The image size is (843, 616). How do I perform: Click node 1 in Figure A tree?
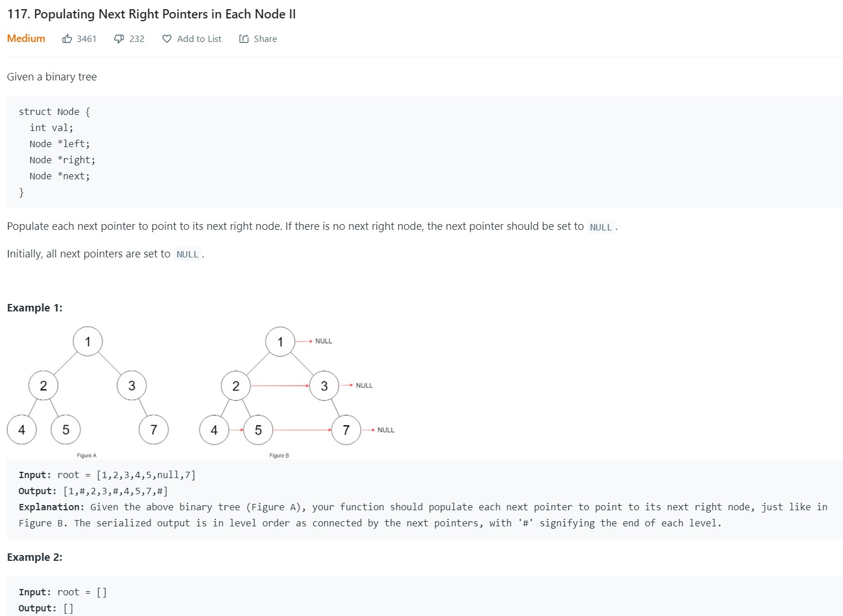pyautogui.click(x=88, y=341)
